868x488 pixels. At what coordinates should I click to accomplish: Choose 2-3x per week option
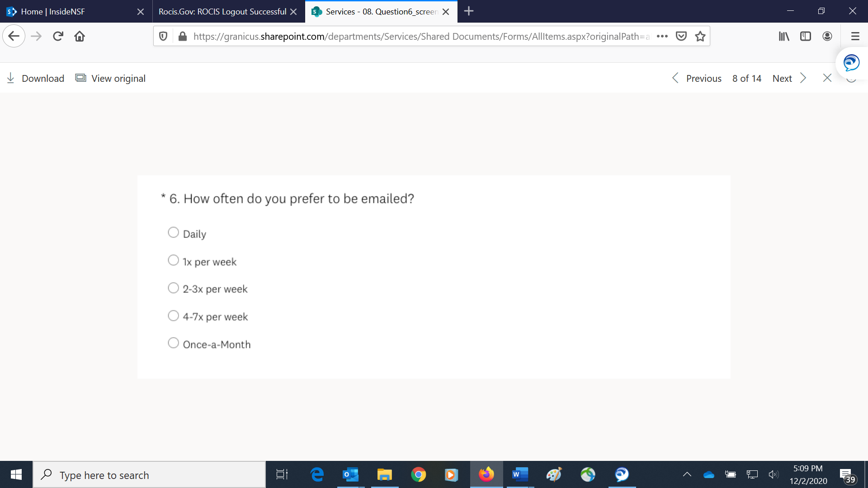pyautogui.click(x=173, y=288)
